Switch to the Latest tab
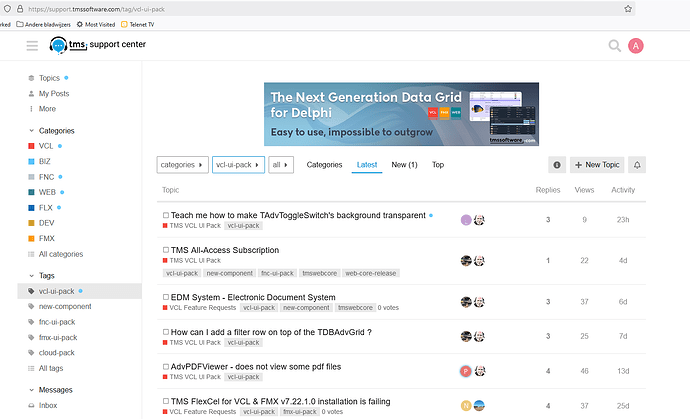 (x=367, y=165)
